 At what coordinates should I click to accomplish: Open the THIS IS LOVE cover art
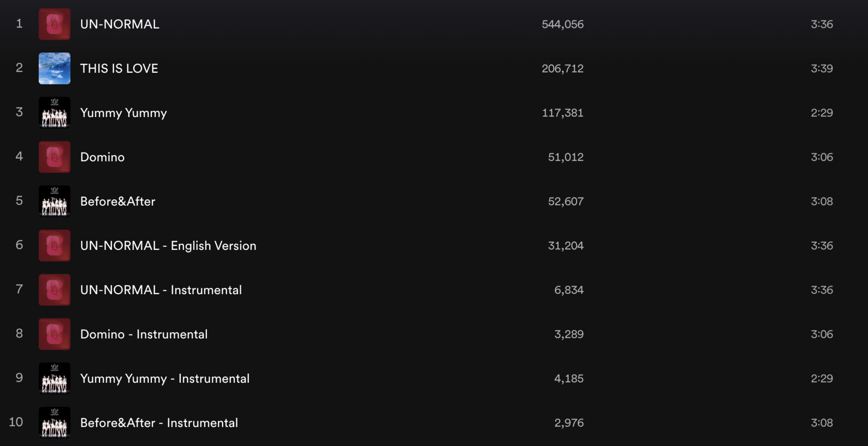point(54,68)
